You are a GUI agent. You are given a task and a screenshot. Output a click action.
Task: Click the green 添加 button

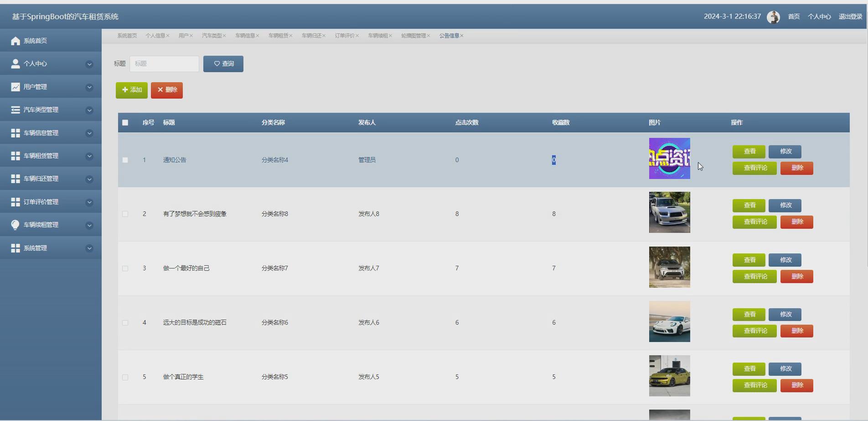tap(132, 90)
